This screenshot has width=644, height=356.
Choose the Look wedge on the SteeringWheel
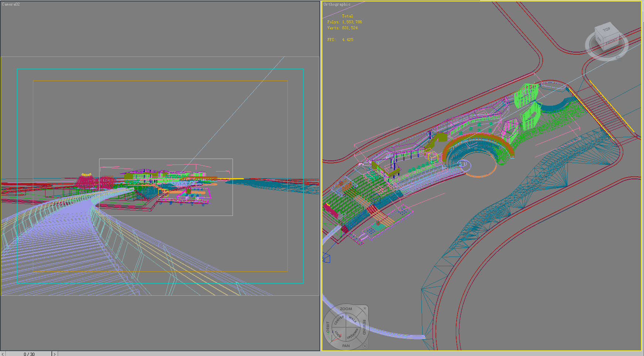tap(338, 335)
